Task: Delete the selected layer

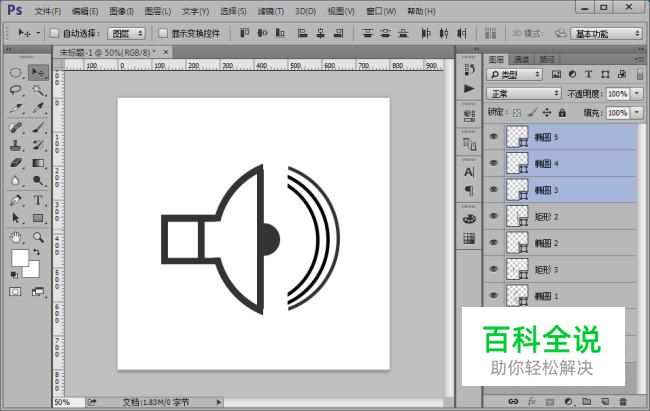Action: [623, 401]
